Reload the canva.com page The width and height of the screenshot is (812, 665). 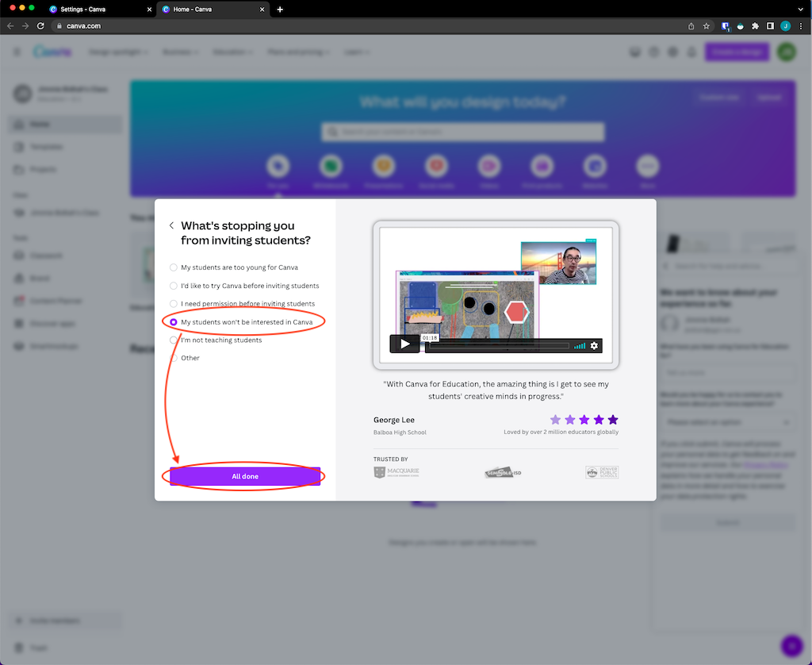coord(40,26)
